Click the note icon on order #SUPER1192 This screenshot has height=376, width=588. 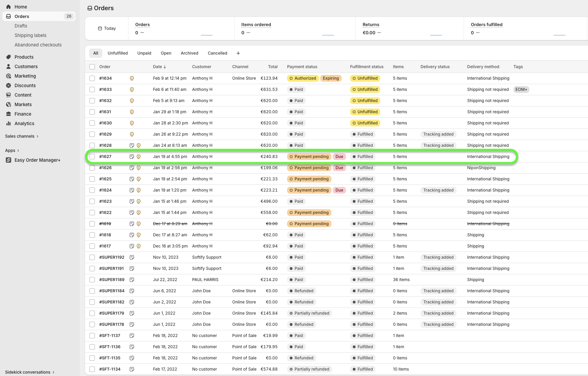click(132, 257)
